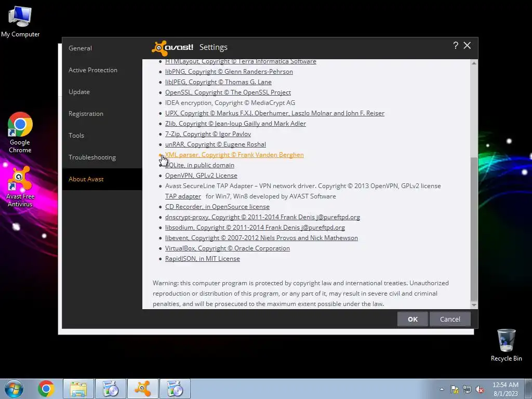Open the libPNG copyright link

[x=229, y=72]
